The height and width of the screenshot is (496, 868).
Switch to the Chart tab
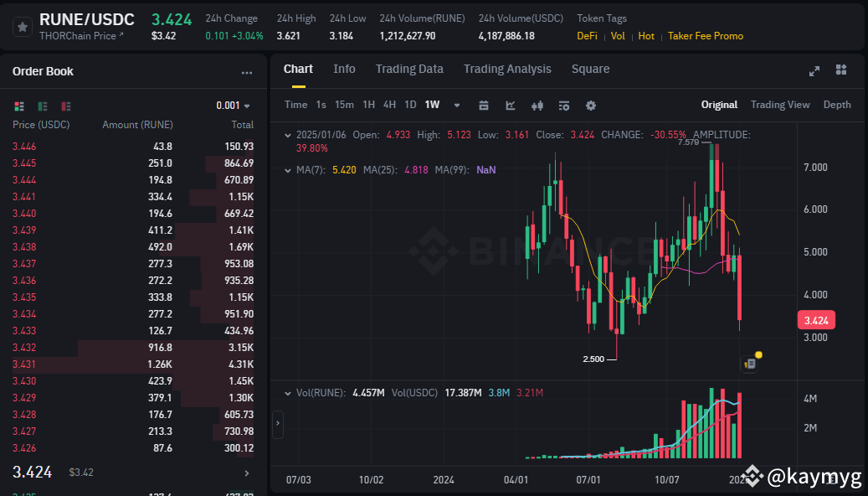(298, 70)
